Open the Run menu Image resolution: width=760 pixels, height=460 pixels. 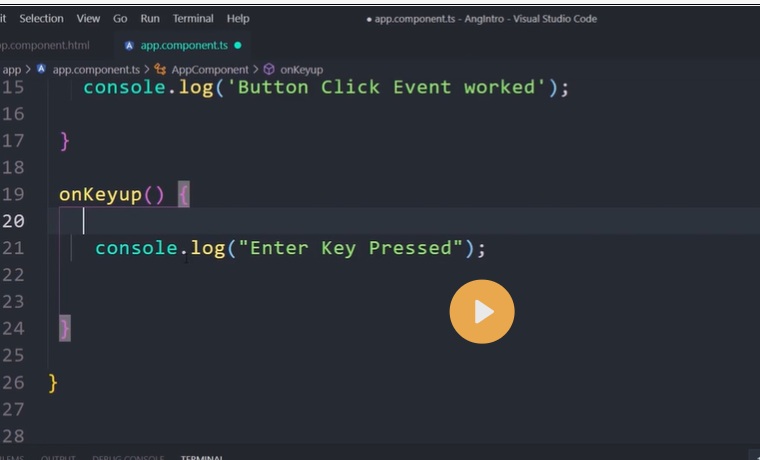coord(150,18)
